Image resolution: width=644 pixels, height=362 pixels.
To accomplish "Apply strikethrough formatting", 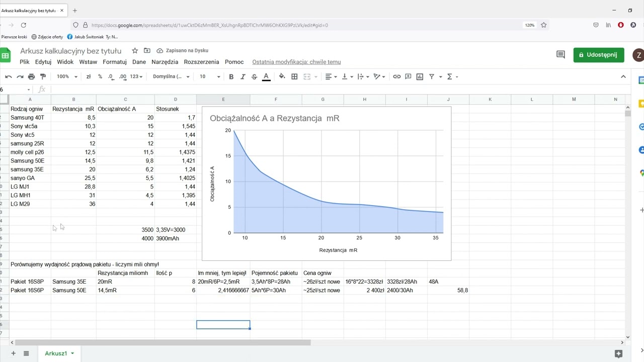I will 254,76.
